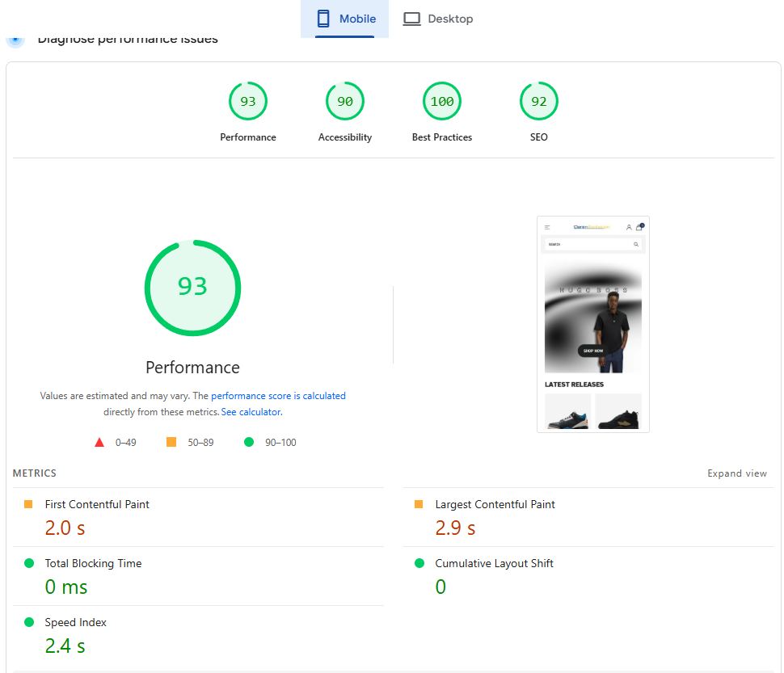Select the Cumulative Layout Shift metric
The width and height of the screenshot is (784, 673).
click(x=494, y=563)
